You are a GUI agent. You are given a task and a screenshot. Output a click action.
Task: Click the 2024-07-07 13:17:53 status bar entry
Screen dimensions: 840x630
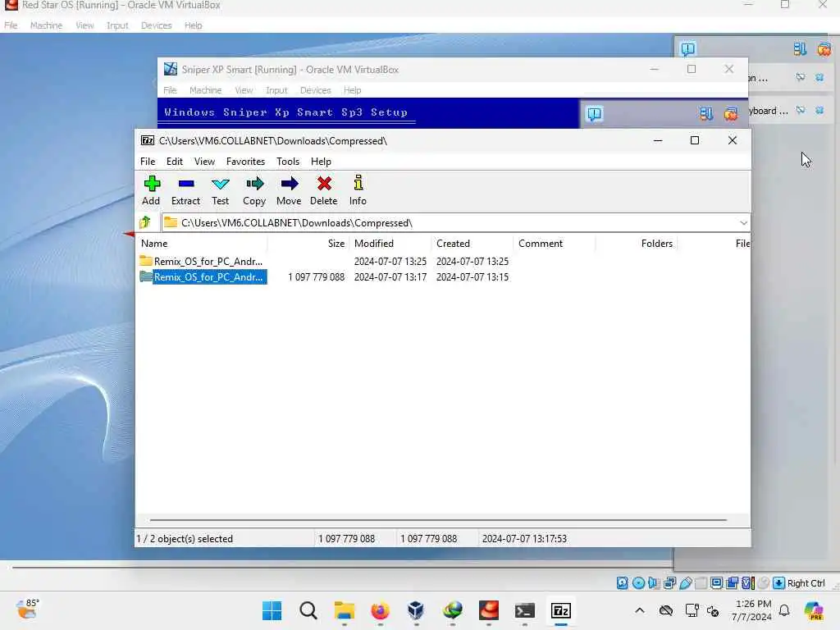tap(524, 538)
